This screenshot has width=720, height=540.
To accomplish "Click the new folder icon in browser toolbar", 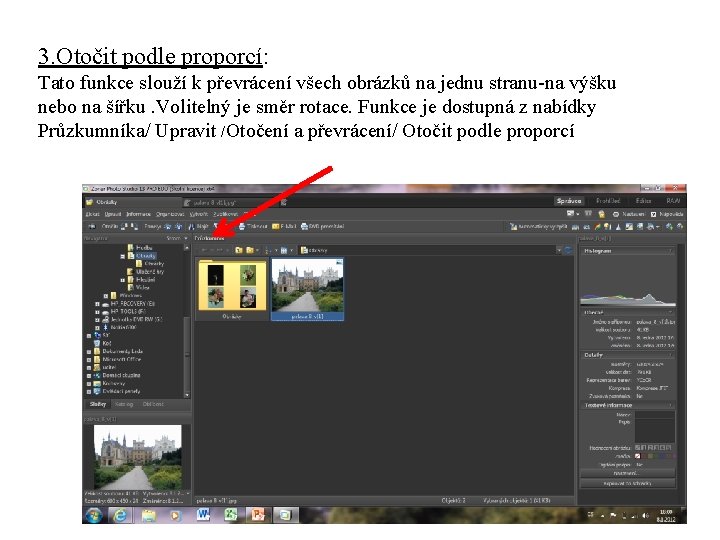I will pyautogui.click(x=250, y=250).
